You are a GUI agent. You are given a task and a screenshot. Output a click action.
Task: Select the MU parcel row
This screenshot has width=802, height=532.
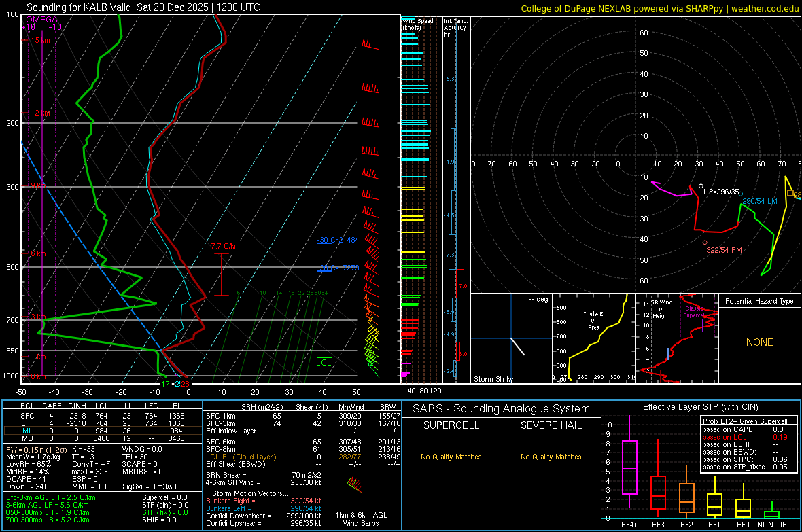tap(103, 438)
